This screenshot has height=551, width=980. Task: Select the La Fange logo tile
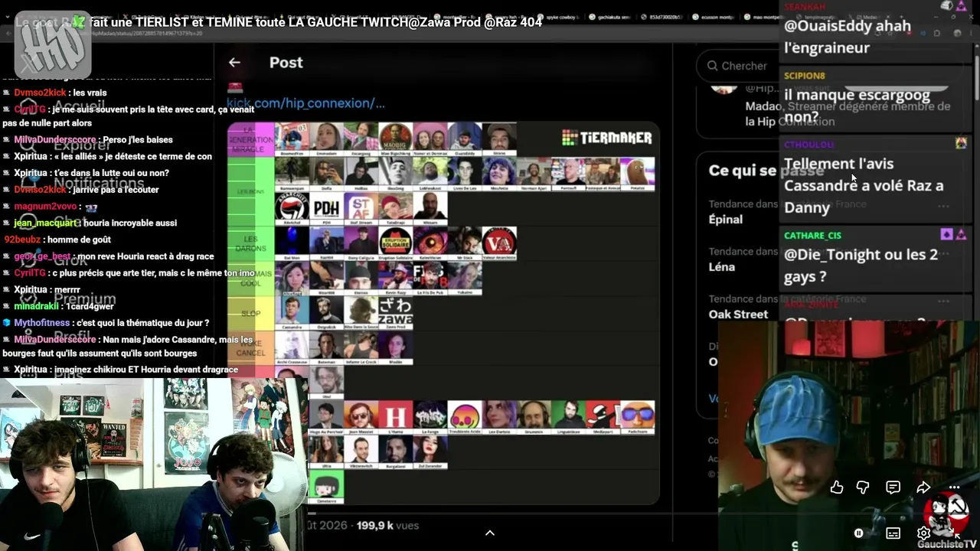click(430, 417)
